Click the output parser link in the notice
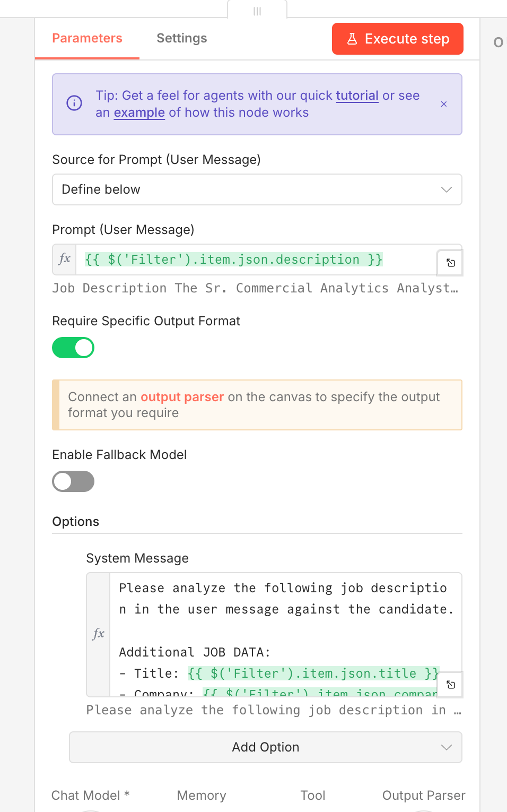 coord(182,397)
